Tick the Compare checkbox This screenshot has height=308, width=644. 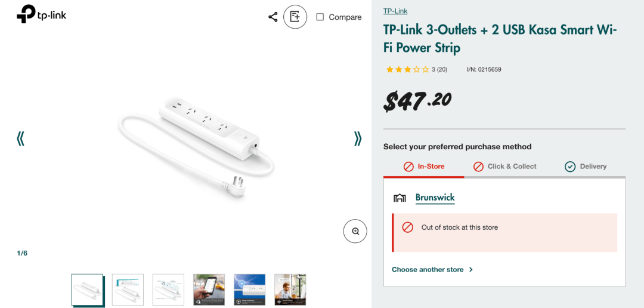320,17
